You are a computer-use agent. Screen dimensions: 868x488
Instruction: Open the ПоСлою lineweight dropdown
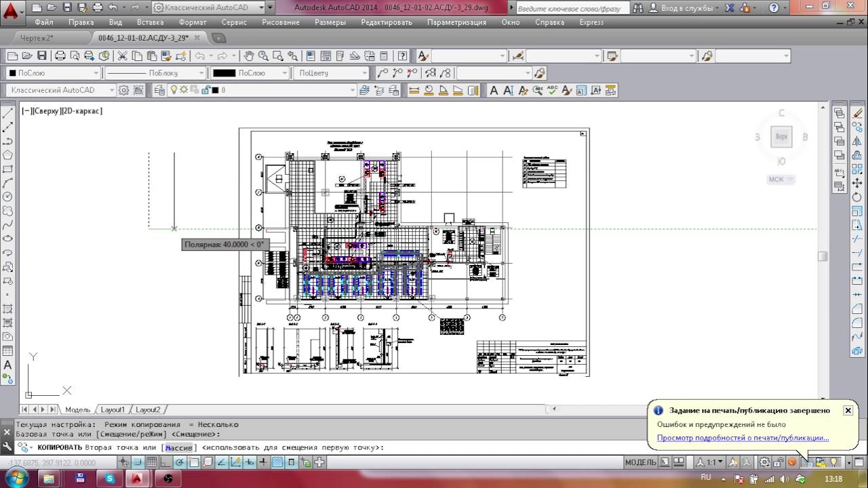click(250, 73)
